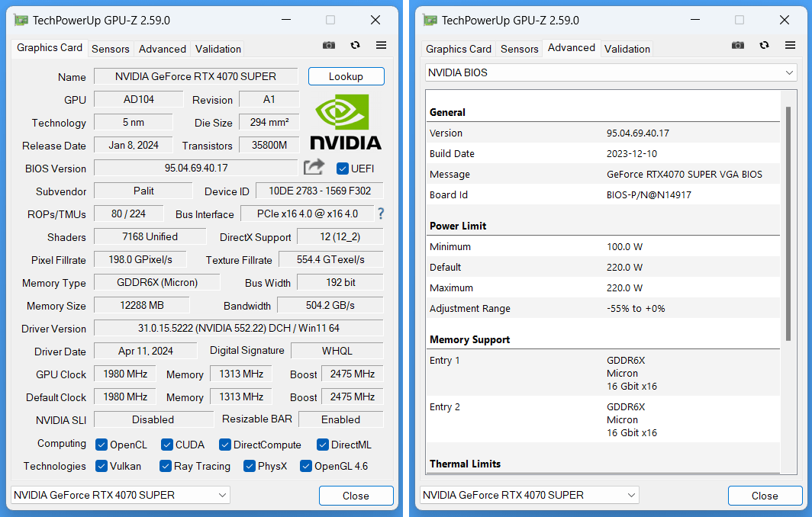This screenshot has width=812, height=517.
Task: Click Bandwidth field 504.2 GB/s
Action: (x=330, y=305)
